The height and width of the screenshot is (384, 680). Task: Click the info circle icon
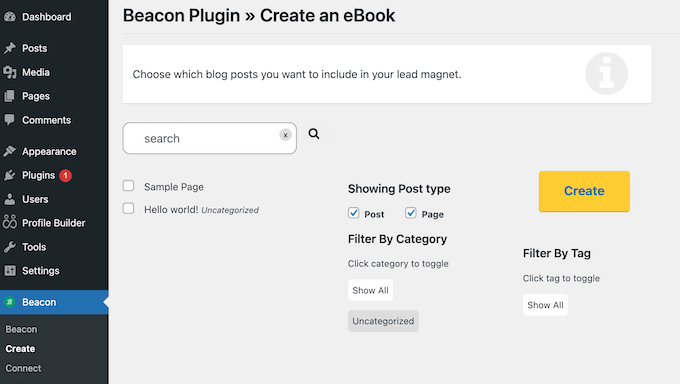coord(606,74)
